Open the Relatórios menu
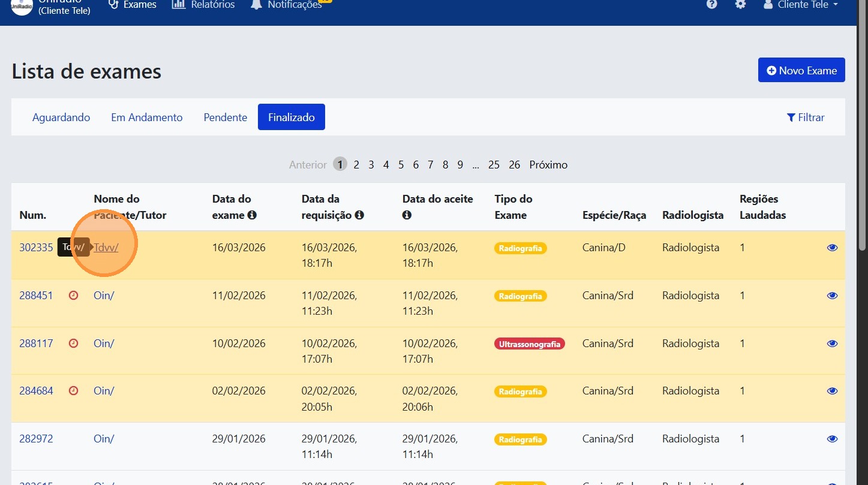The width and height of the screenshot is (868, 485). [x=203, y=5]
